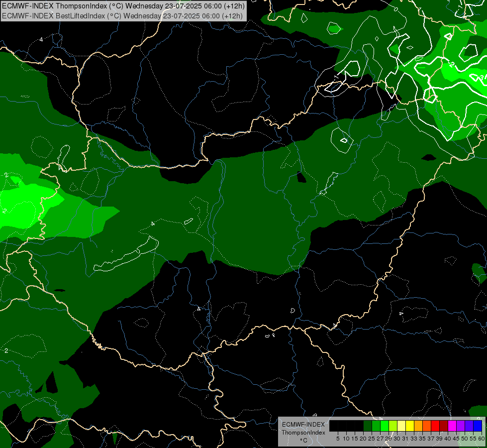Viewport: 487px width, 448px height.
Task: Pick the medium green 25–27 legend swatch
Action: (376, 426)
